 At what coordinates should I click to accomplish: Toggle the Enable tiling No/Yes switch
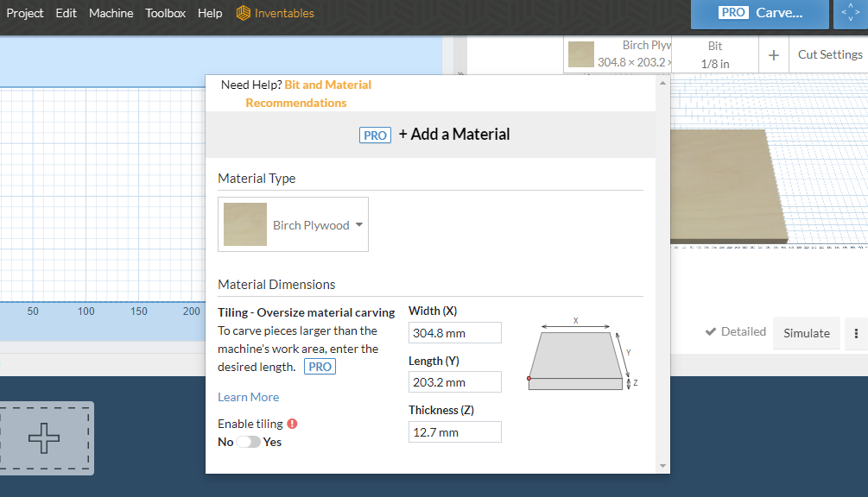248,442
